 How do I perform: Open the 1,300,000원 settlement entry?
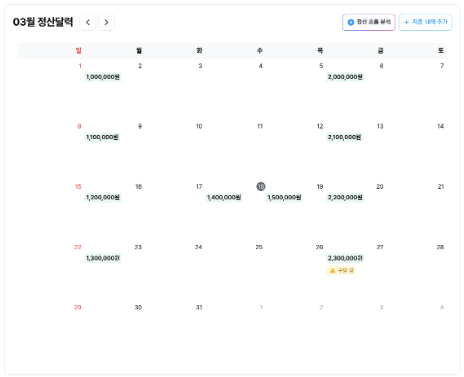[103, 258]
